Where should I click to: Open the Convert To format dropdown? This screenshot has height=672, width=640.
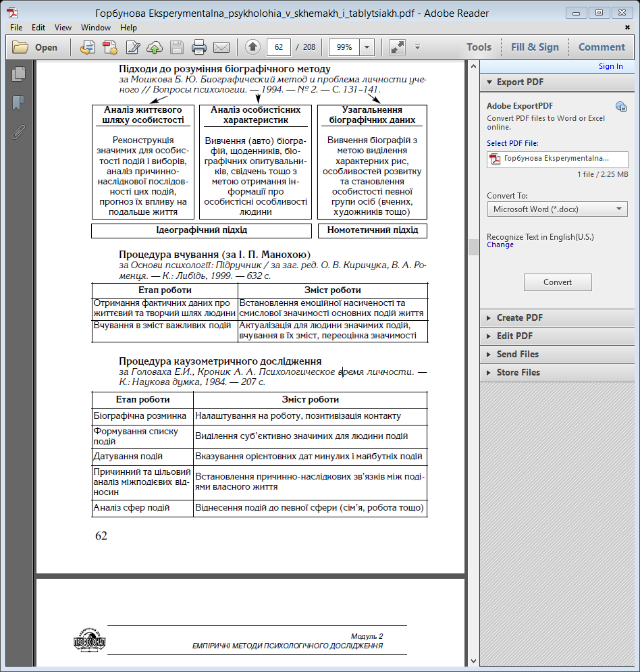pos(557,209)
